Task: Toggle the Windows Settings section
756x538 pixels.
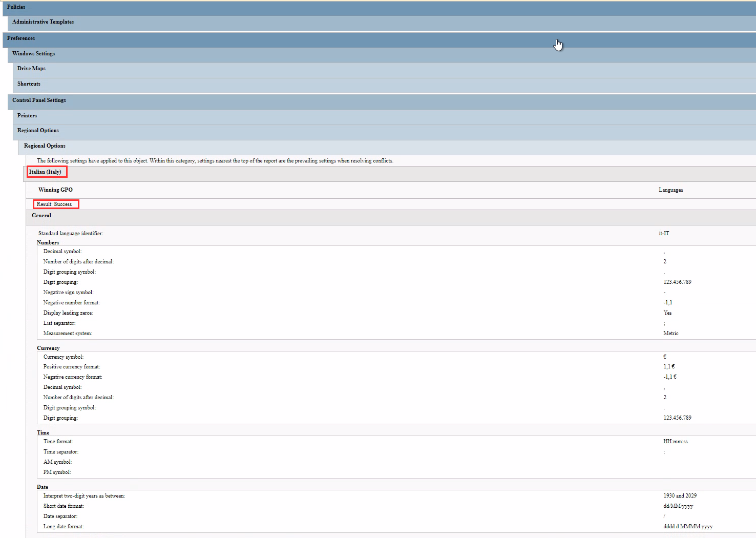Action: [382, 54]
